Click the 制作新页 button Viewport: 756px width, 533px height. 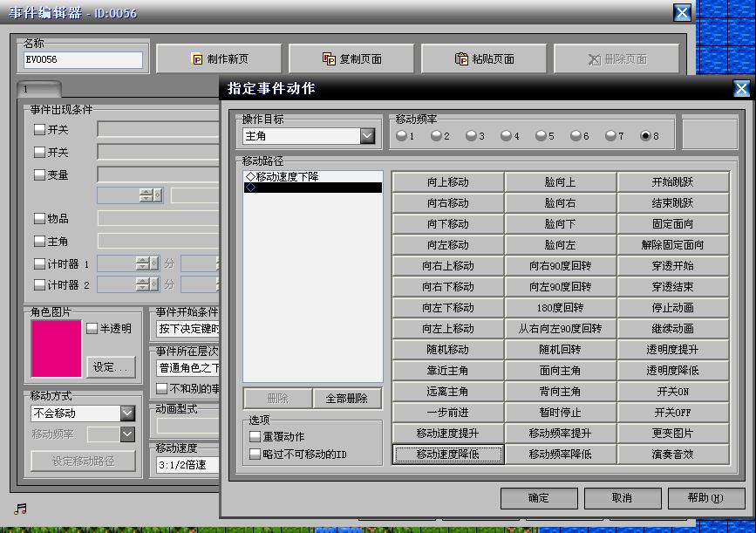coord(219,59)
